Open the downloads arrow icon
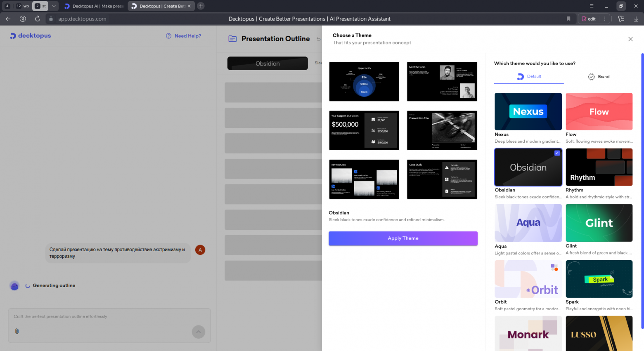 click(636, 19)
